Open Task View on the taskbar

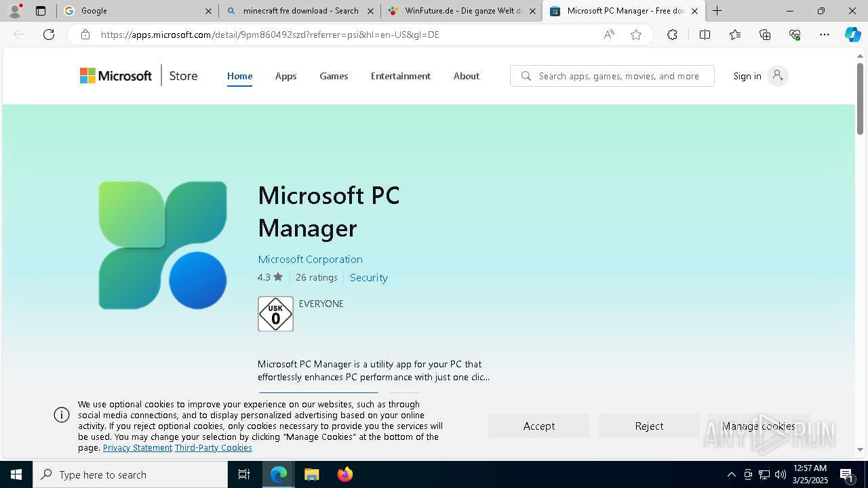244,474
